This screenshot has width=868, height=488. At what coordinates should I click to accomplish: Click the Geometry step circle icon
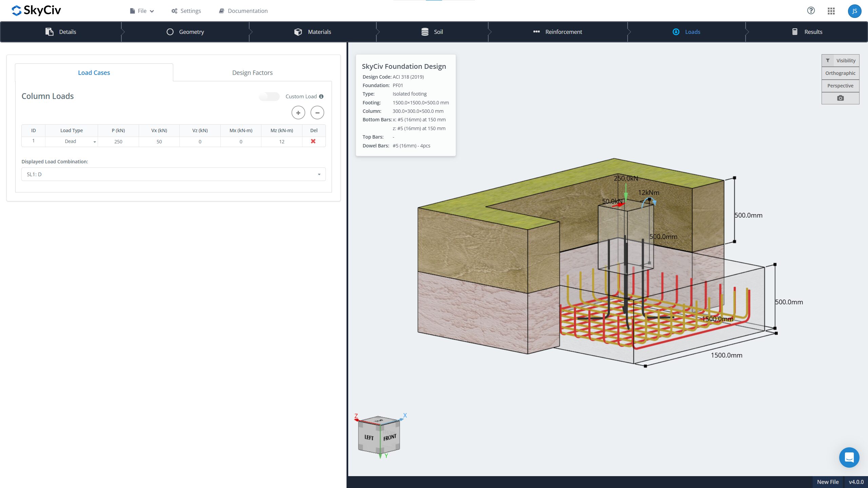pyautogui.click(x=170, y=32)
